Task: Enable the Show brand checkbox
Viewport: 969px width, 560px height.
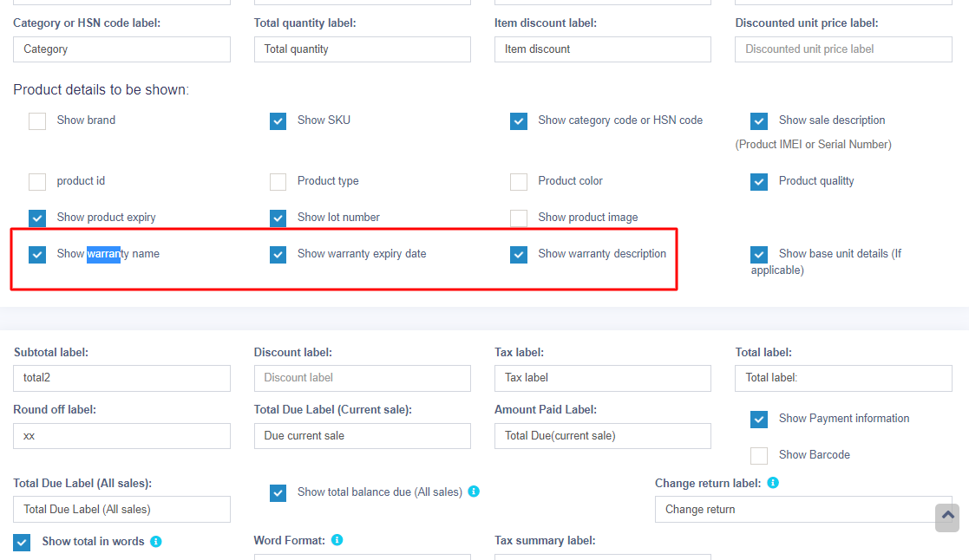Action: pyautogui.click(x=37, y=121)
